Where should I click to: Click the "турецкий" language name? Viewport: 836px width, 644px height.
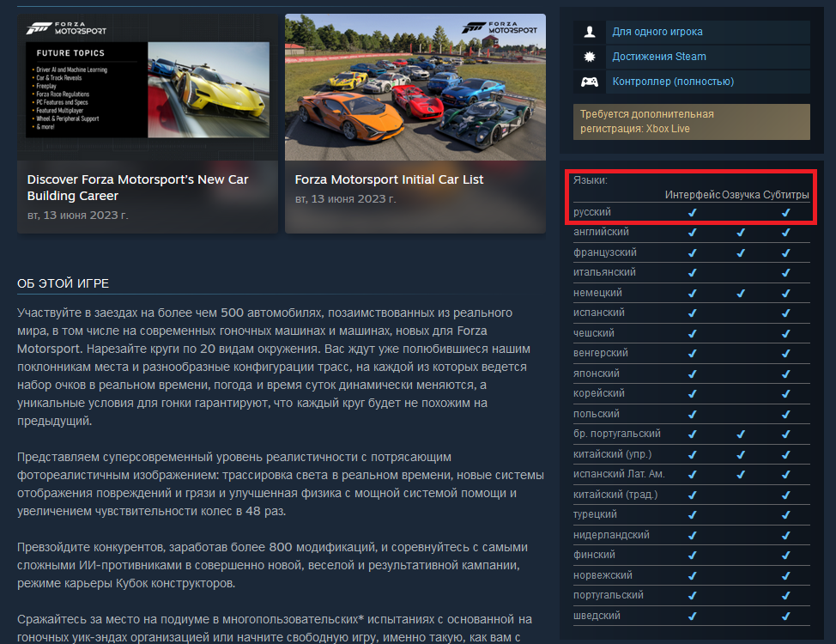(x=595, y=514)
